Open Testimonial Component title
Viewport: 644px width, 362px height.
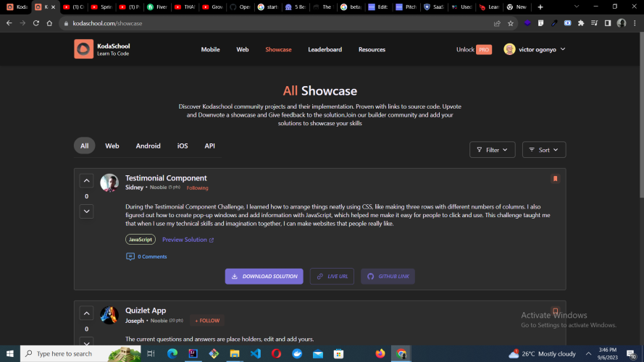[x=166, y=177]
